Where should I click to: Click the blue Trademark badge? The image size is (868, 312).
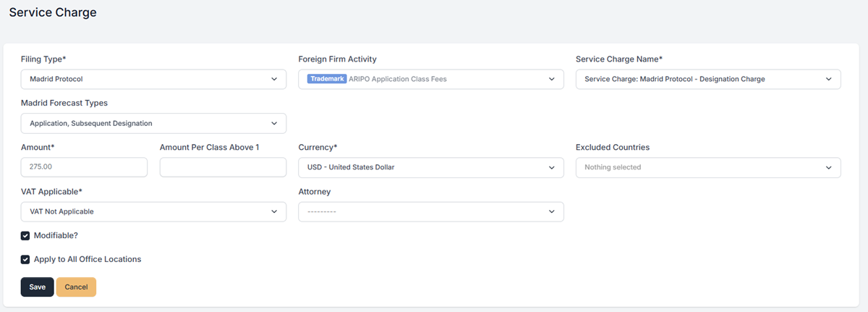click(327, 79)
